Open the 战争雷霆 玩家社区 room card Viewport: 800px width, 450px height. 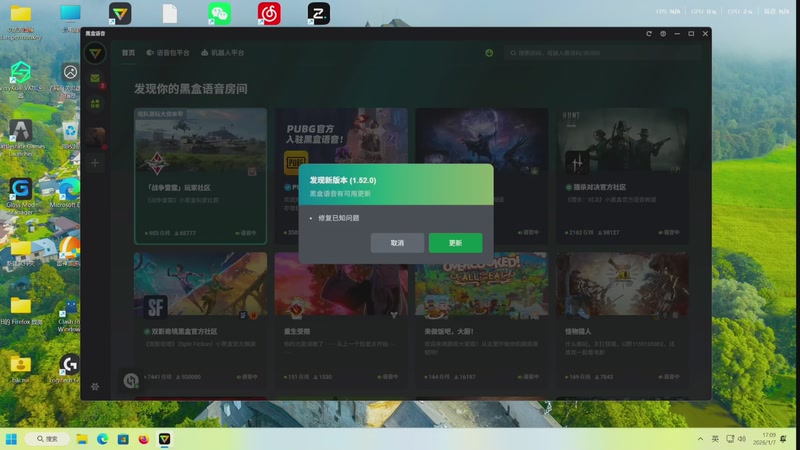201,176
